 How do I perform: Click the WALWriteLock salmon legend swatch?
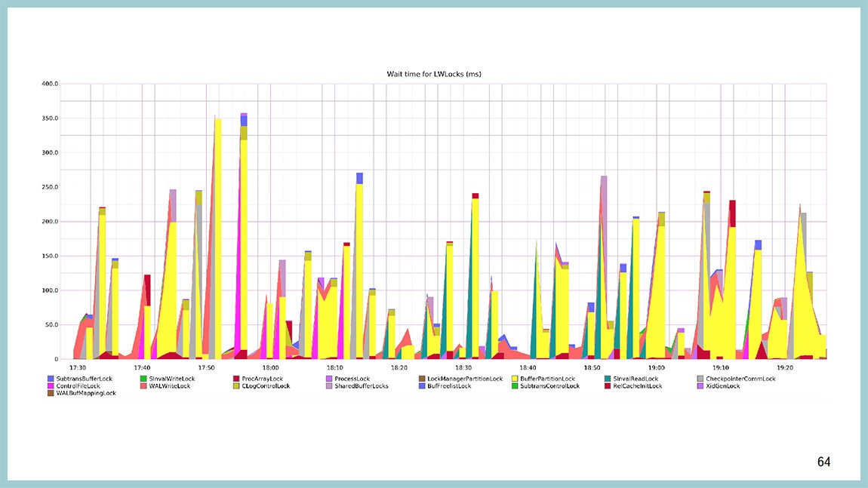pos(143,386)
